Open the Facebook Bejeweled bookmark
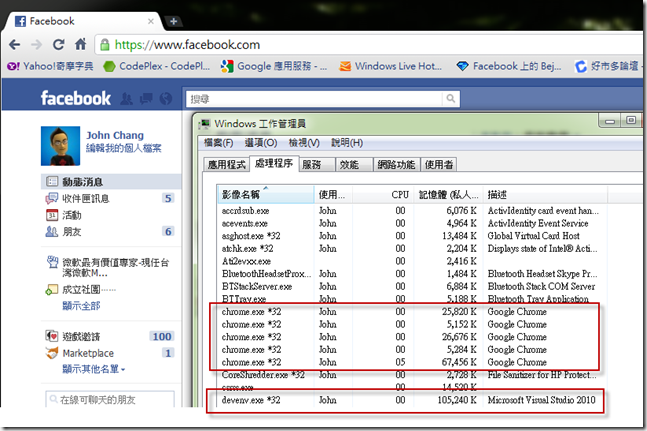This screenshot has width=647, height=431. (509, 66)
